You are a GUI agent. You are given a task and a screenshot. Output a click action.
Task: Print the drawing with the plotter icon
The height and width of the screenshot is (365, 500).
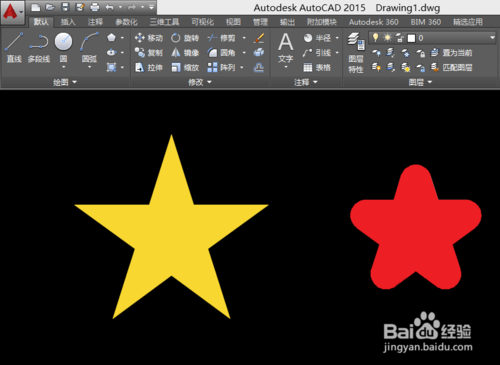95,7
